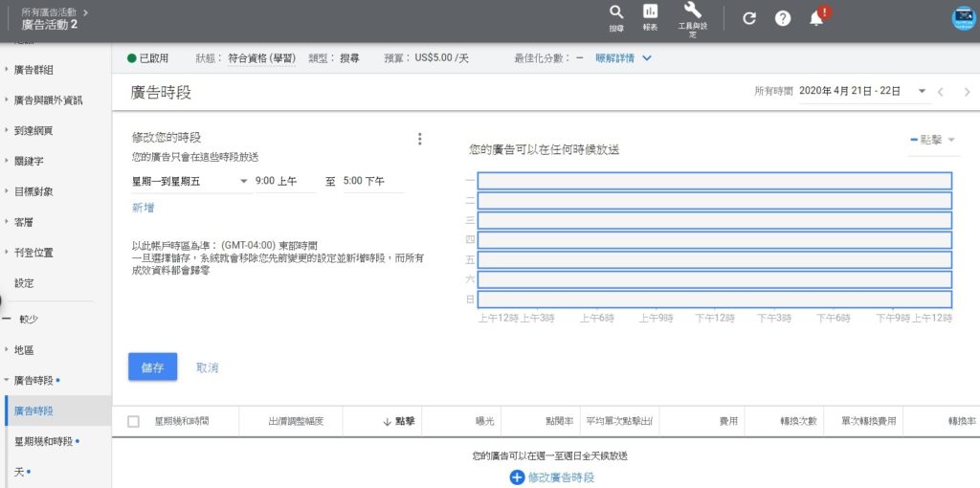
Task: Click the 星期幾和時間 column header
Action: pos(182,422)
